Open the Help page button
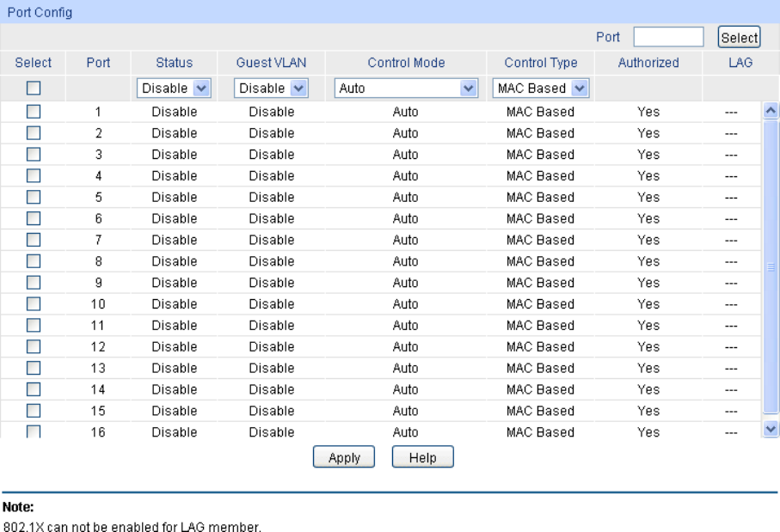This screenshot has width=780, height=532. coord(422,458)
